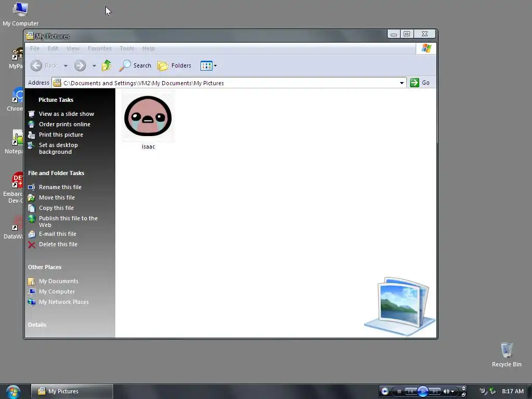This screenshot has width=532, height=399.
Task: Expand the address bar dropdown
Action: point(402,83)
